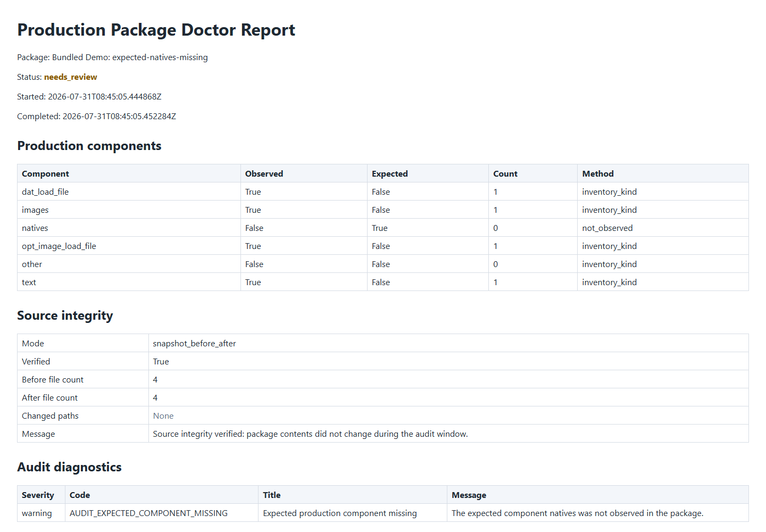Click the Code column header
766x532 pixels.
point(162,495)
